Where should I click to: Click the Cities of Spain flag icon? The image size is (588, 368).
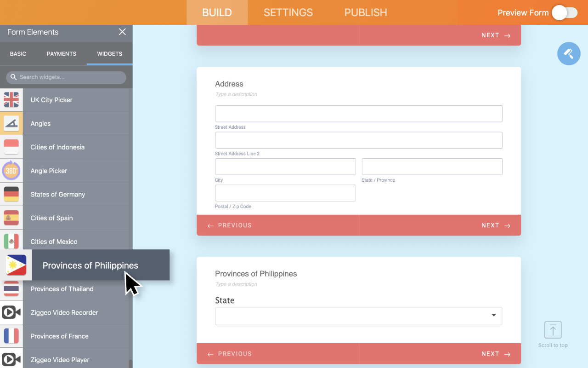11,218
